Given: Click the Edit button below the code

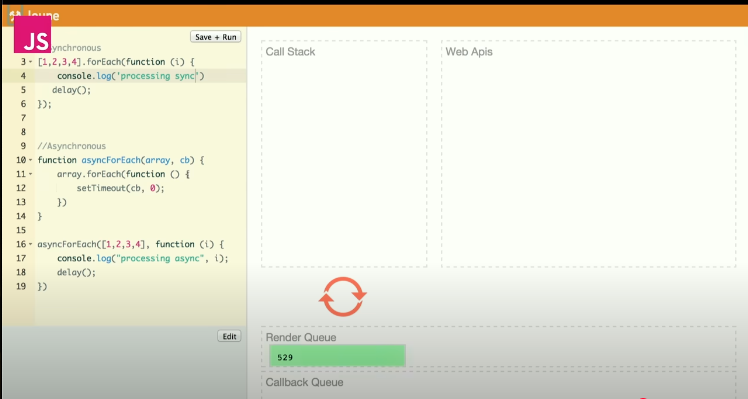Looking at the screenshot, I should pos(229,336).
